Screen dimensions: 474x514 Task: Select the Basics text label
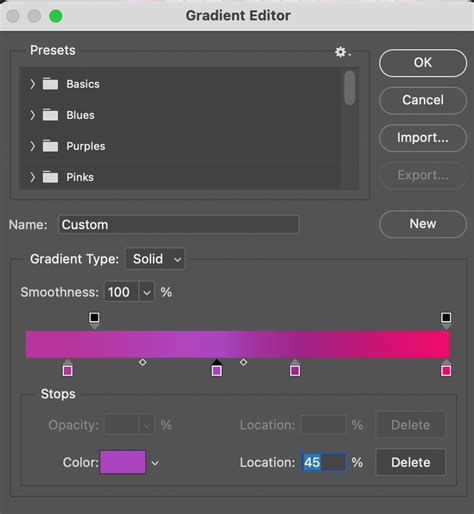point(83,84)
